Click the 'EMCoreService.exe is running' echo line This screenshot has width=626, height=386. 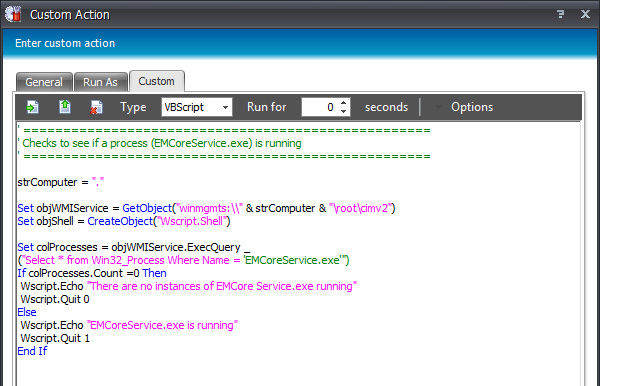point(129,325)
